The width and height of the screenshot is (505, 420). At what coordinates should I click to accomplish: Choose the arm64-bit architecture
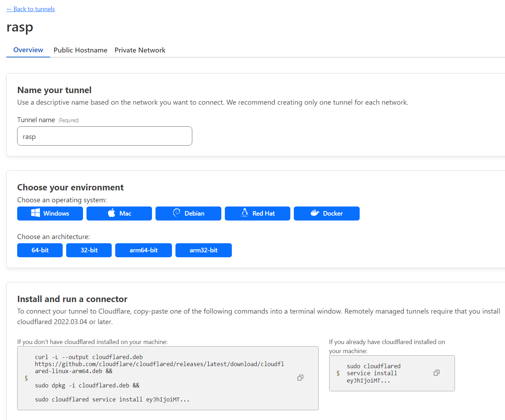point(143,250)
